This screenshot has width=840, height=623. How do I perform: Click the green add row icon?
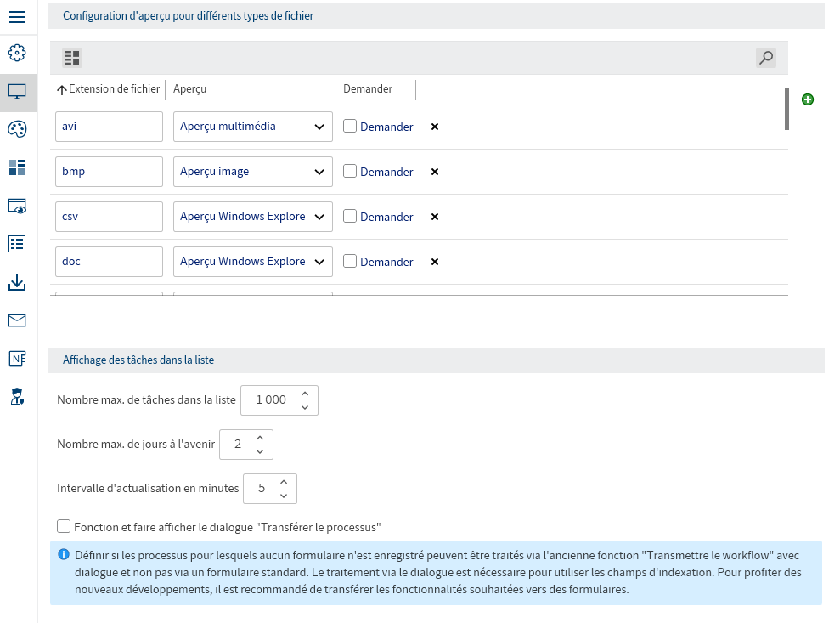[x=808, y=99]
